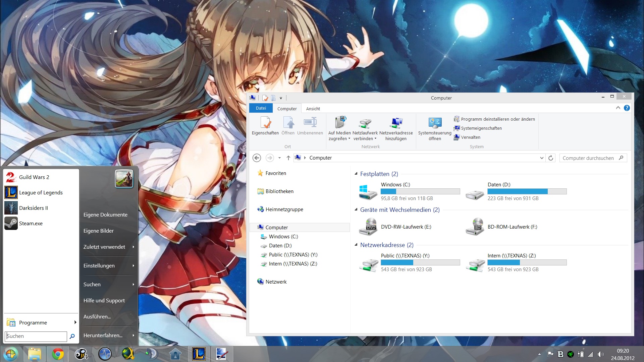Click Netzwerkadresse hinzufügen icon
The width and height of the screenshot is (644, 362).
(x=396, y=123)
